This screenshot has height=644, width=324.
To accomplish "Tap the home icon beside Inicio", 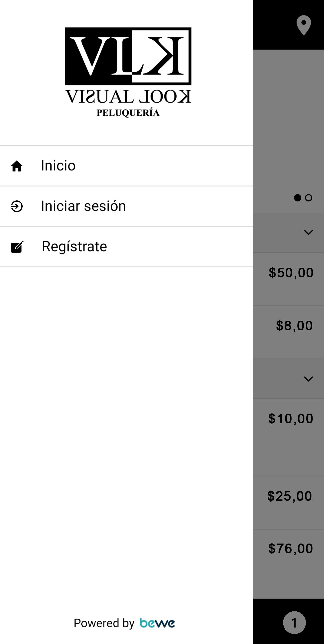I will pyautogui.click(x=17, y=166).
